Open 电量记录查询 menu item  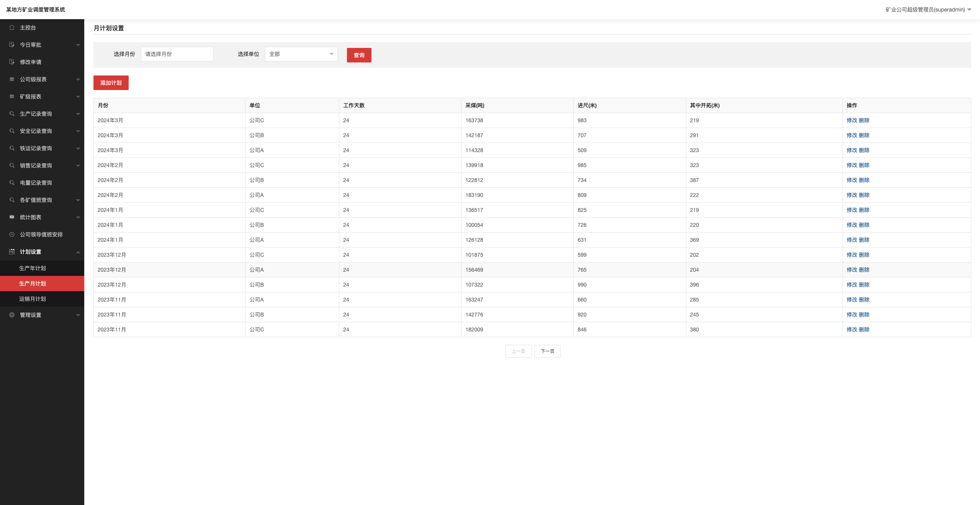[x=42, y=183]
